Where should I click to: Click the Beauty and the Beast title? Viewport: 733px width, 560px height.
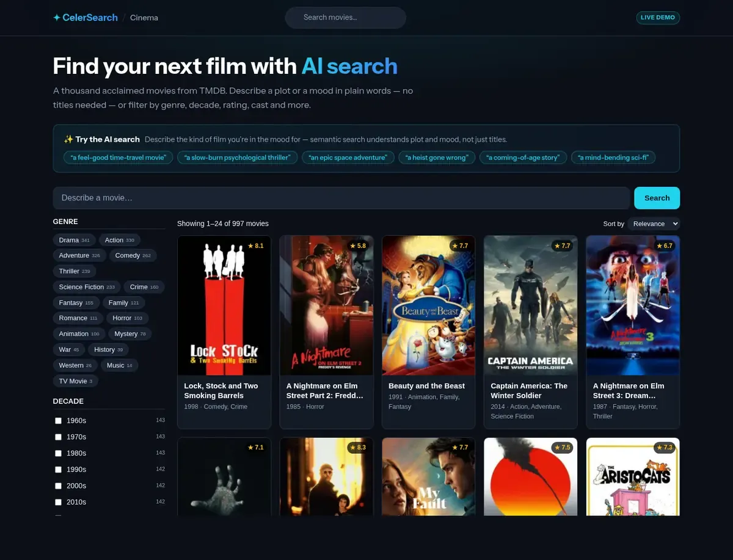[x=426, y=386]
